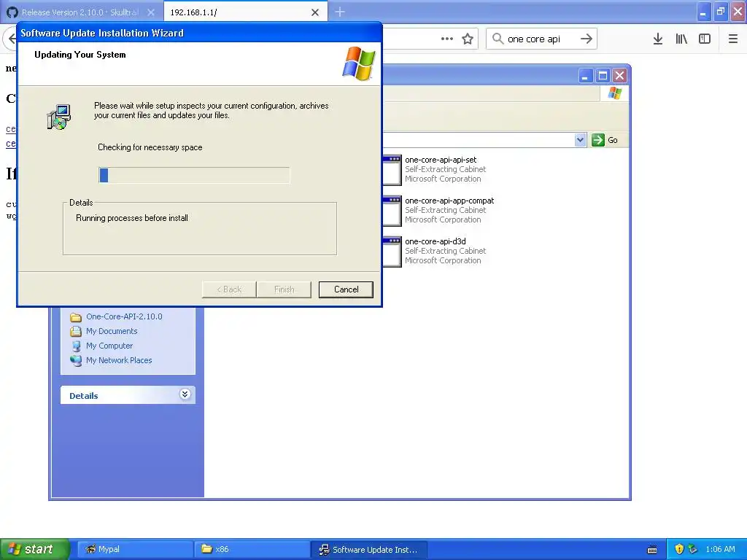Switch to Mypal in the taskbar

[135, 549]
